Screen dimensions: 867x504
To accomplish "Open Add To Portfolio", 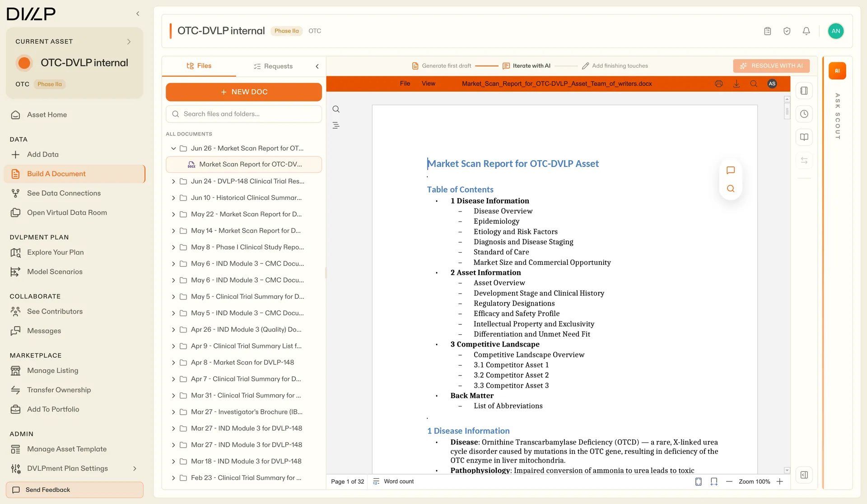I will (x=75, y=410).
